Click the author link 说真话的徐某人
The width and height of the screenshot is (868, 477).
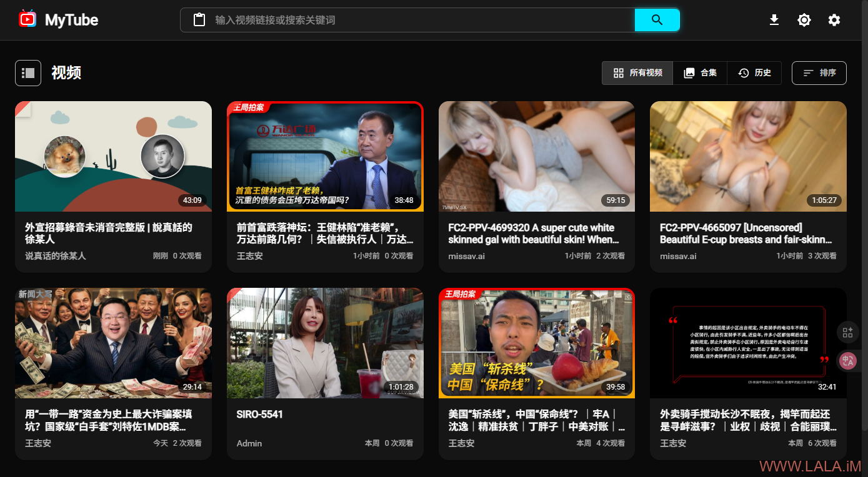(x=56, y=256)
